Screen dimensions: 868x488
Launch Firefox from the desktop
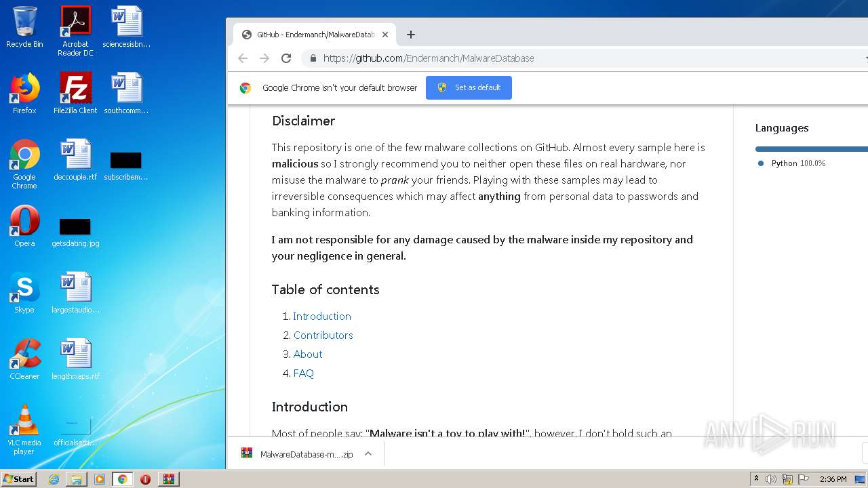pyautogui.click(x=24, y=94)
